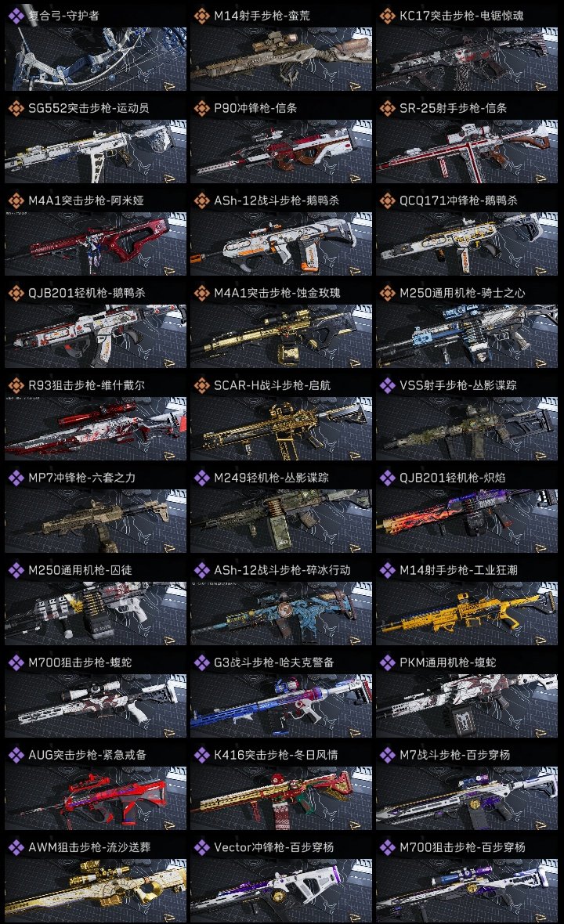Click the SCAR-H战斗步枪-启航 title label
564x924 pixels.
272,385
